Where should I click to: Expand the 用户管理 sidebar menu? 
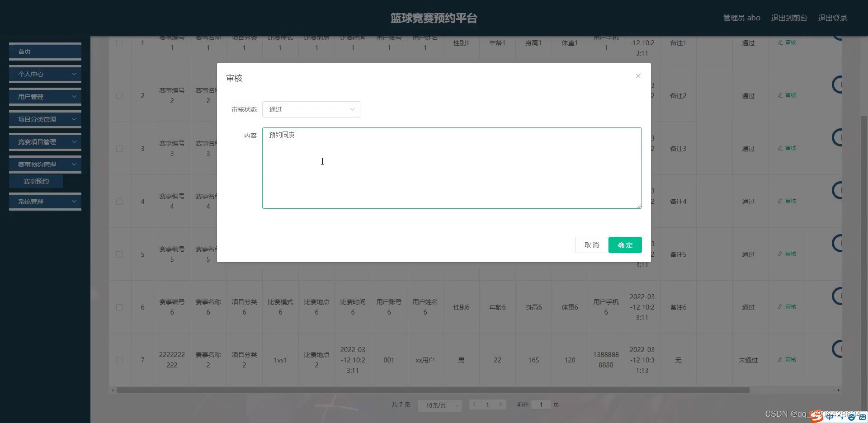[45, 97]
